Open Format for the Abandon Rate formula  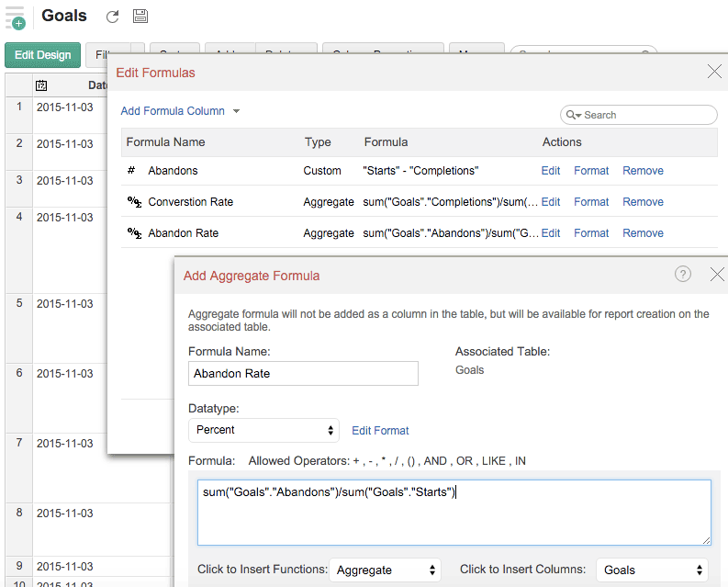pos(591,233)
